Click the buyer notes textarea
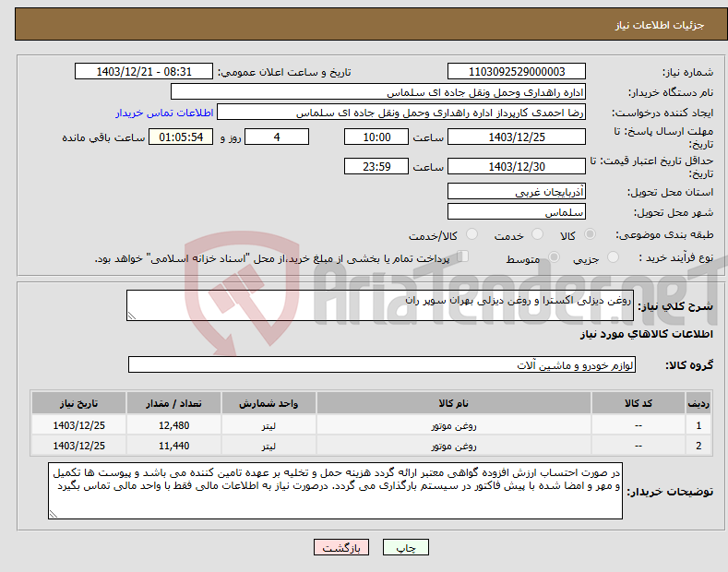Screen dimensions: 728x572 tap(335, 491)
